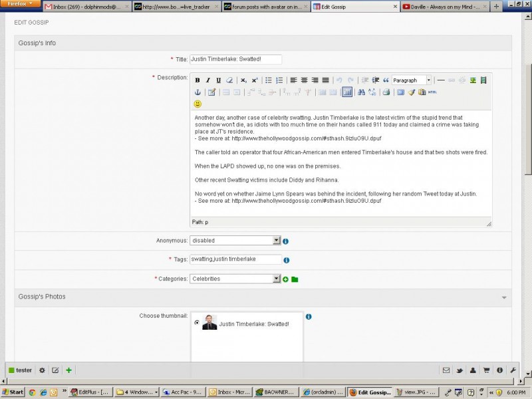Open a new browser tab

(x=496, y=7)
